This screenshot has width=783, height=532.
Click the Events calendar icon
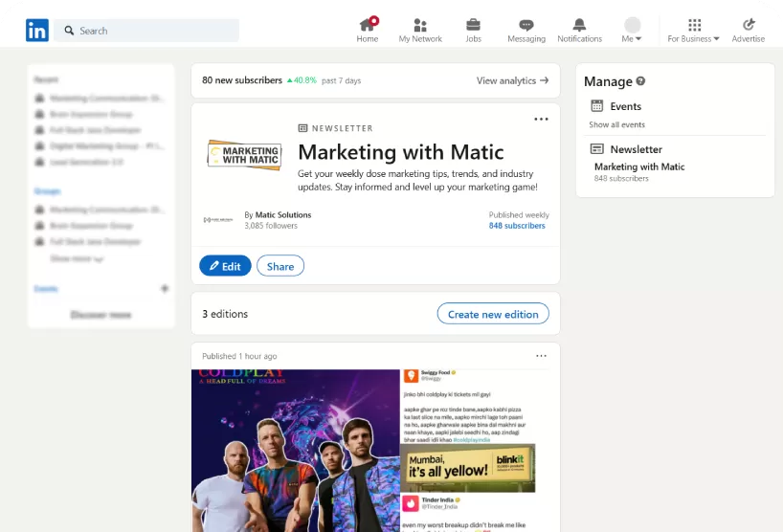[596, 106]
